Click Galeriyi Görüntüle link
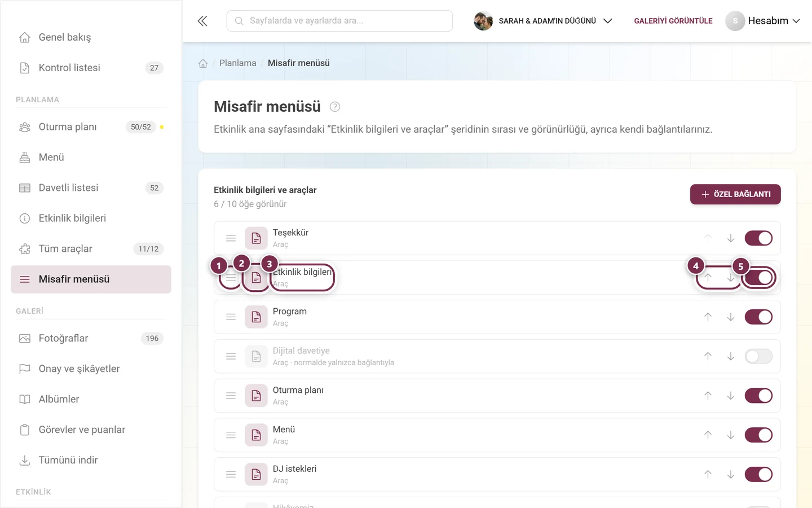 [673, 21]
